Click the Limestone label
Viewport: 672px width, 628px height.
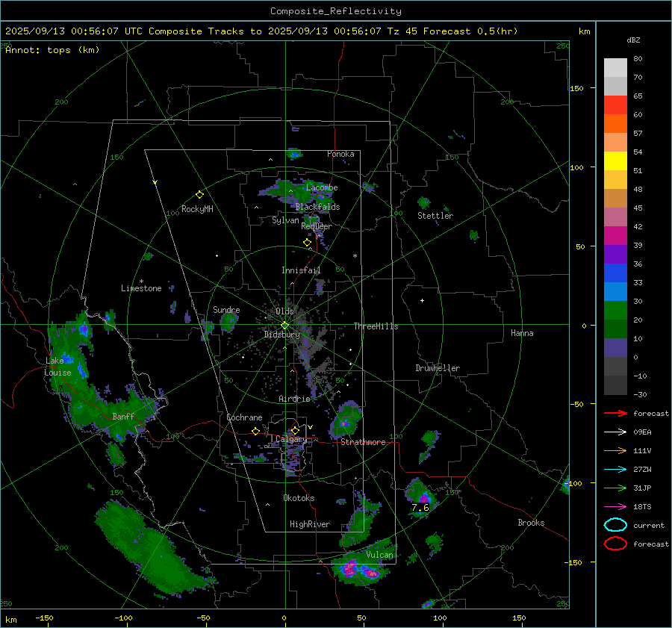141,288
